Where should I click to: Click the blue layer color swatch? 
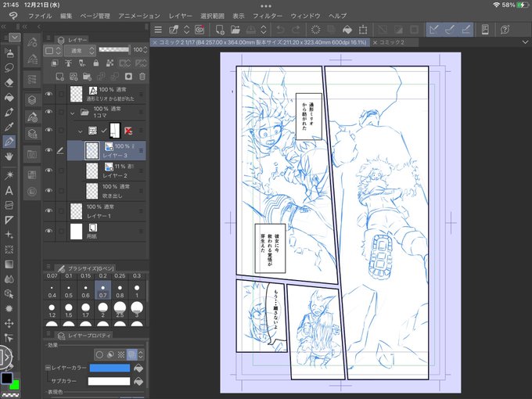[110, 368]
